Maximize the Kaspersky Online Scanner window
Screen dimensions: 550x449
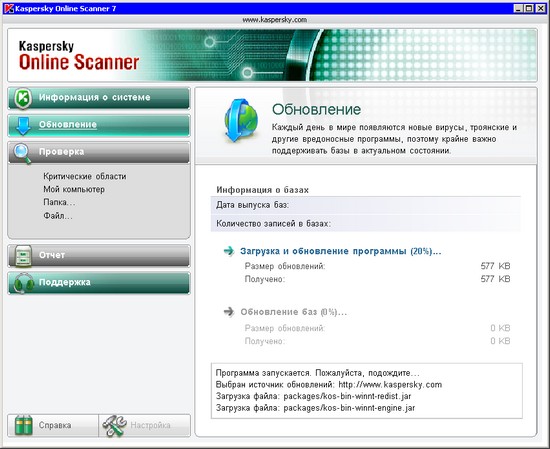[x=529, y=8]
